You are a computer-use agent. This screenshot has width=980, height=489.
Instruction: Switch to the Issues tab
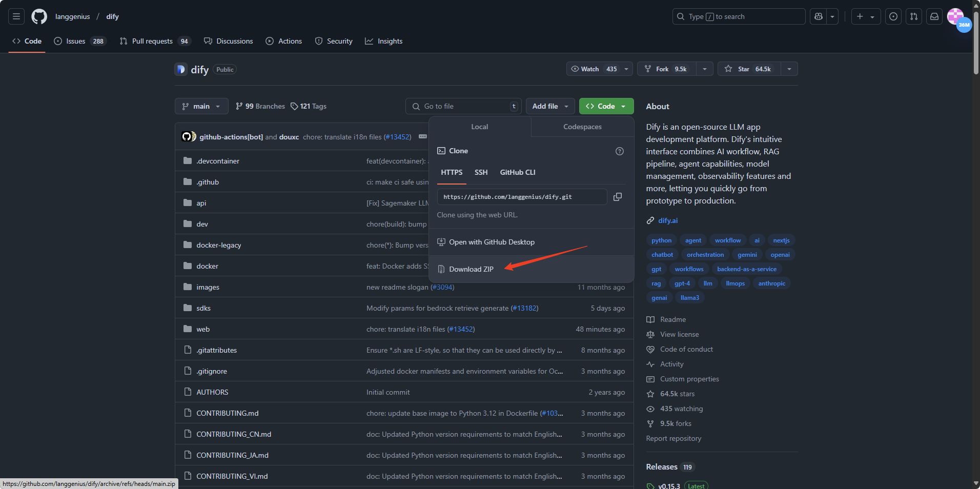pos(80,41)
